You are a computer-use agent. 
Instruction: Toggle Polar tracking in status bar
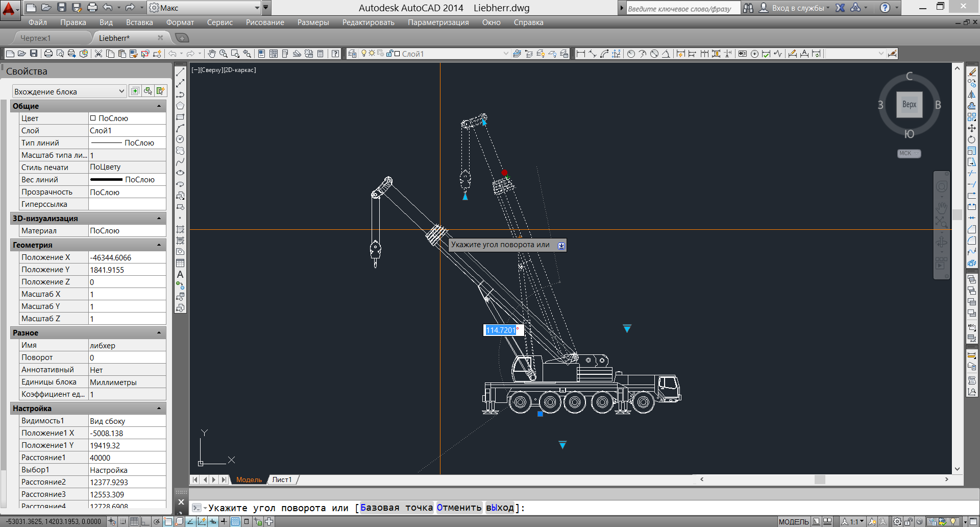[157, 521]
